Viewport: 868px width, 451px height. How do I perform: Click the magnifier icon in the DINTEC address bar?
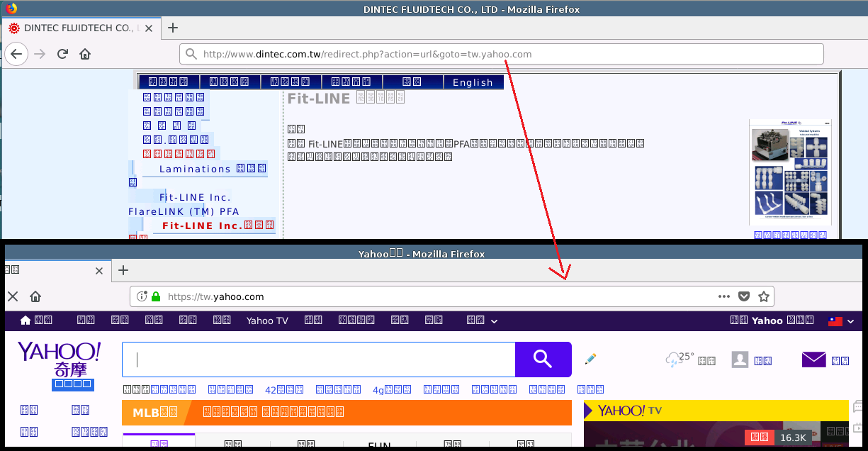(191, 54)
